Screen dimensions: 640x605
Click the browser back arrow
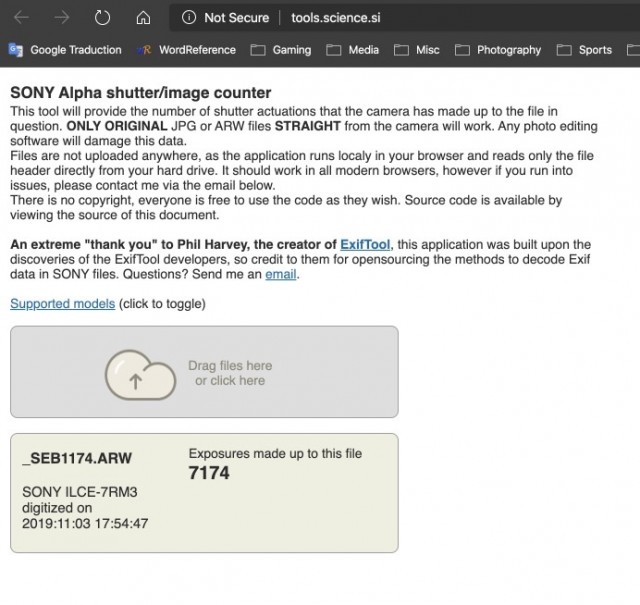[21, 17]
